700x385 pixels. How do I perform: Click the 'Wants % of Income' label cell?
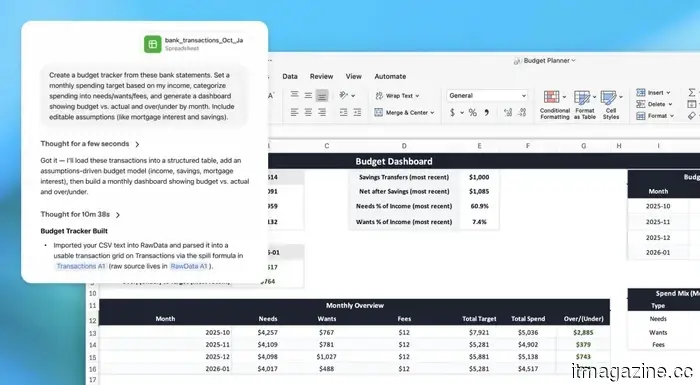pyautogui.click(x=404, y=222)
